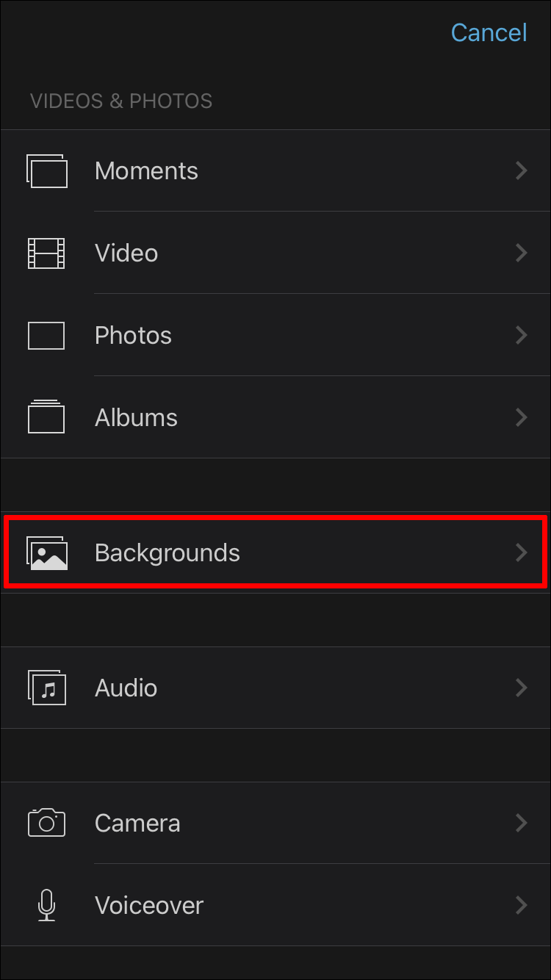Viewport: 551px width, 980px height.
Task: Tap the Camera icon
Action: pos(46,823)
